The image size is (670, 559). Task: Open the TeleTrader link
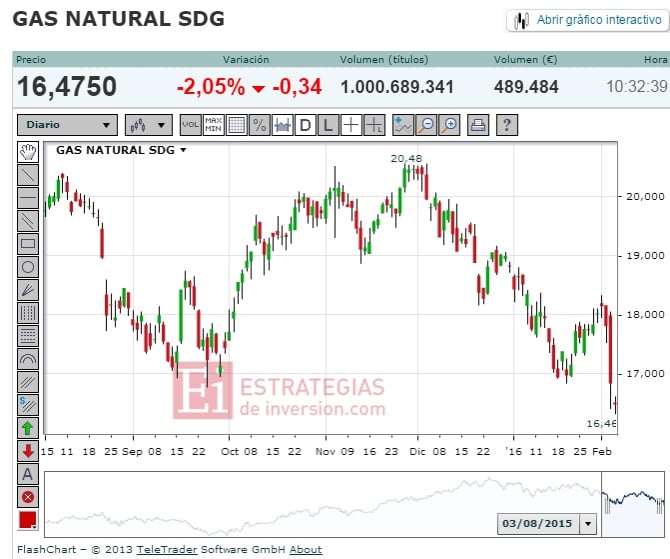pyautogui.click(x=167, y=550)
